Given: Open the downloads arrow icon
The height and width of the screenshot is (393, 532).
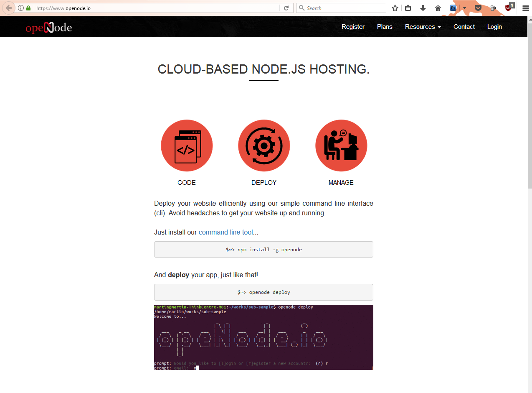Looking at the screenshot, I should coord(423,8).
